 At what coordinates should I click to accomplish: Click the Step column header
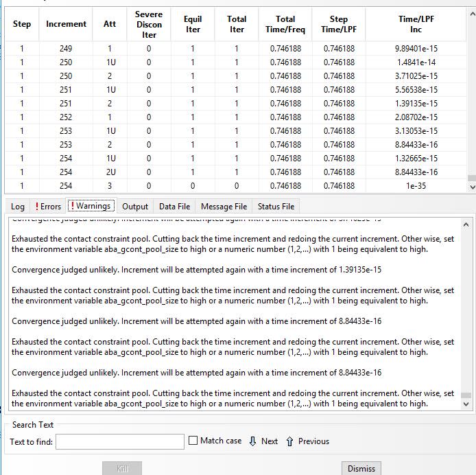[22, 24]
